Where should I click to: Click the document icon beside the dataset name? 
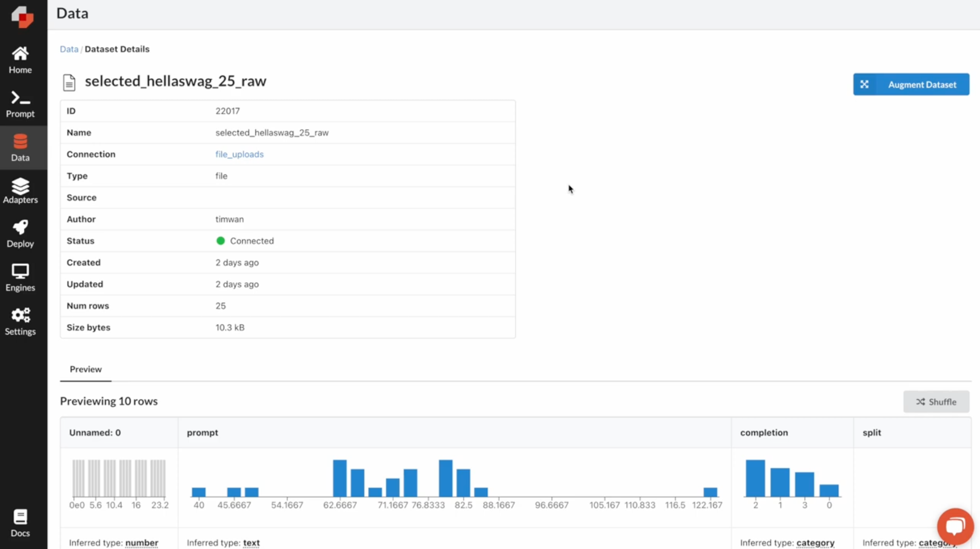[69, 82]
